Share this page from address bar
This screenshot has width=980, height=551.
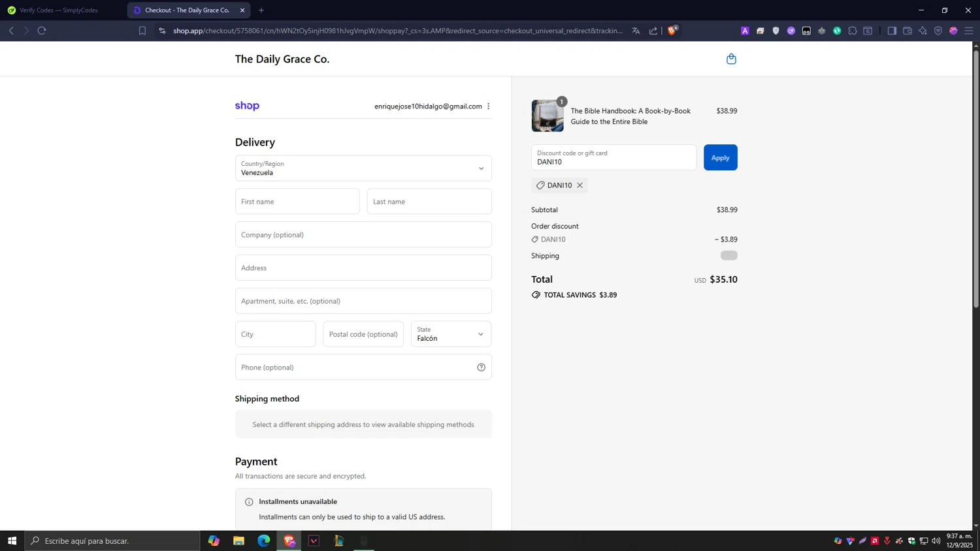point(653,31)
